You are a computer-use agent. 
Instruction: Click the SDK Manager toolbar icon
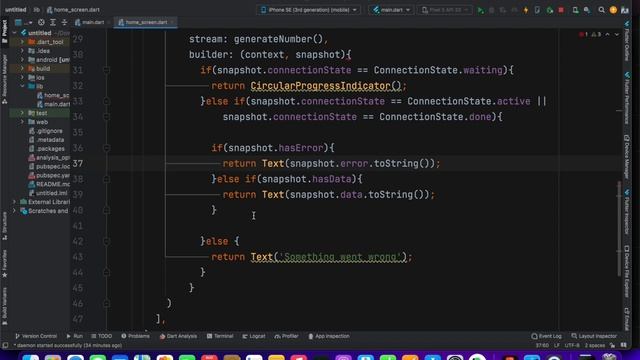[587, 10]
